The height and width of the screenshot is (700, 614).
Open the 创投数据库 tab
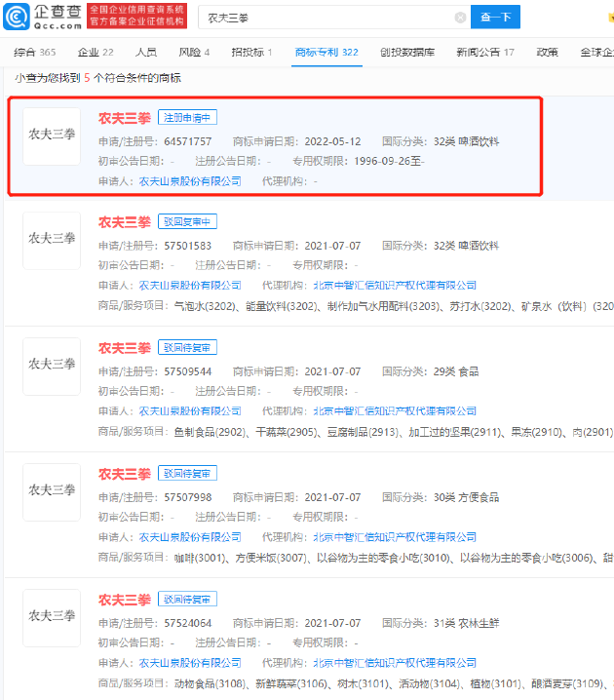(407, 53)
